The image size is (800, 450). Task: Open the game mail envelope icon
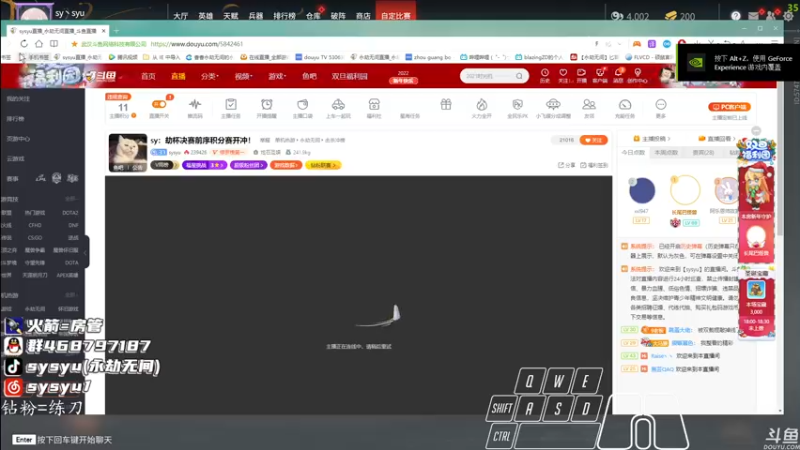click(x=754, y=16)
